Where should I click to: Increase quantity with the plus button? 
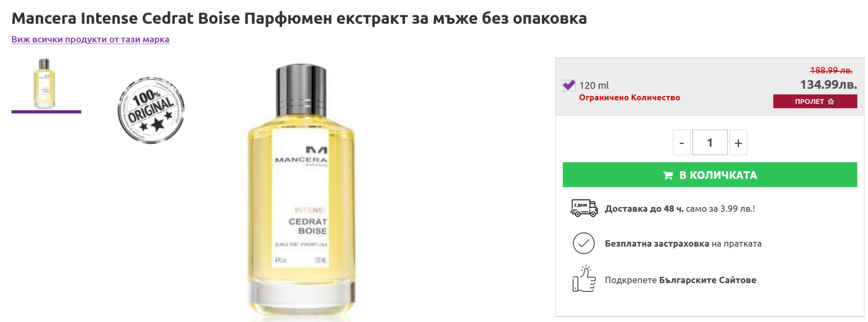[738, 143]
